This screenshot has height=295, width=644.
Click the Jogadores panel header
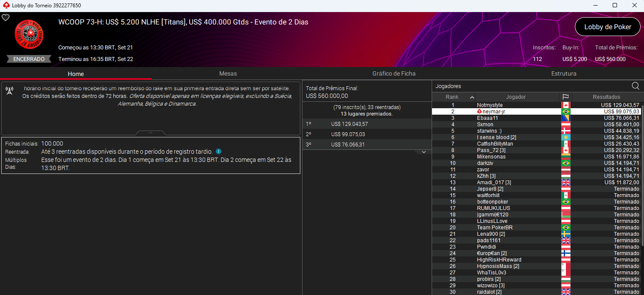(x=448, y=86)
